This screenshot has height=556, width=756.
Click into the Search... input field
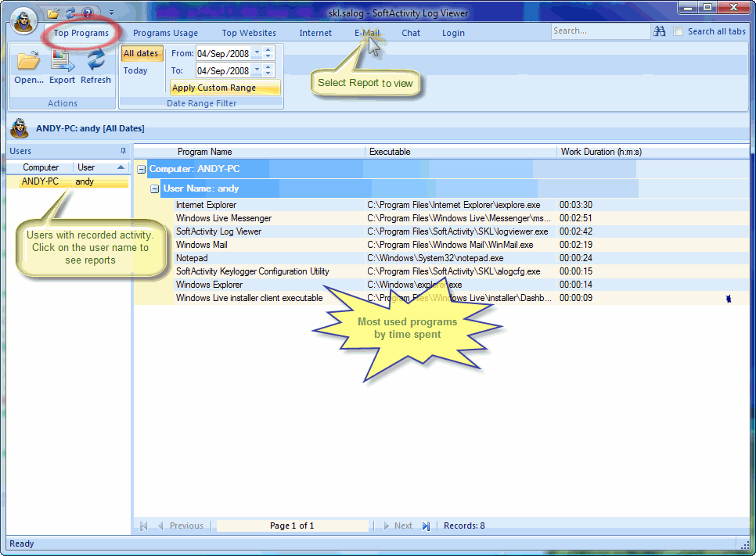[600, 30]
